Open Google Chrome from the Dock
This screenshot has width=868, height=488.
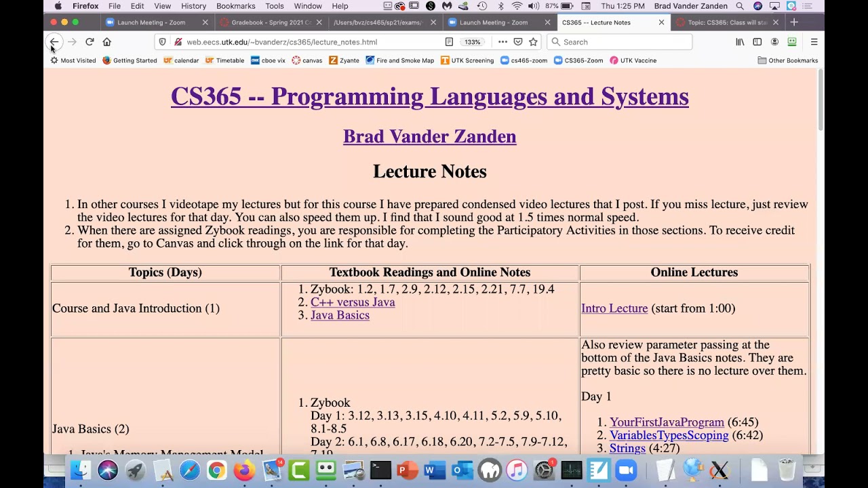coord(217,470)
